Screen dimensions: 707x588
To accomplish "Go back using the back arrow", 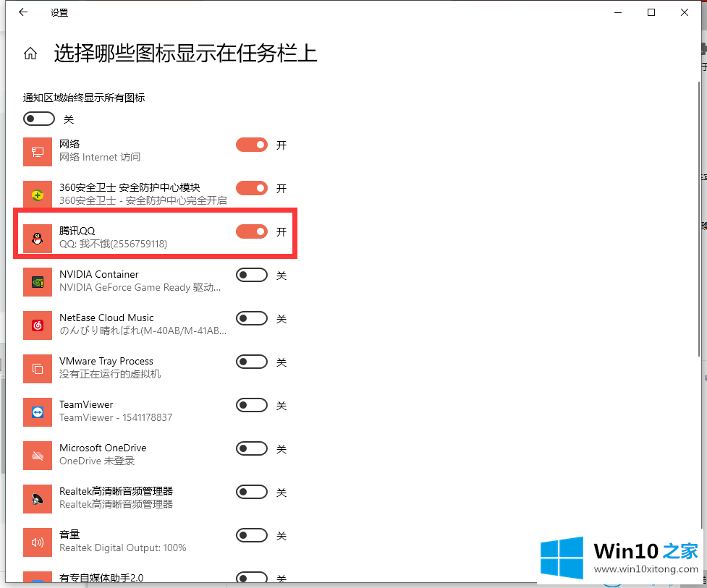I will point(23,12).
